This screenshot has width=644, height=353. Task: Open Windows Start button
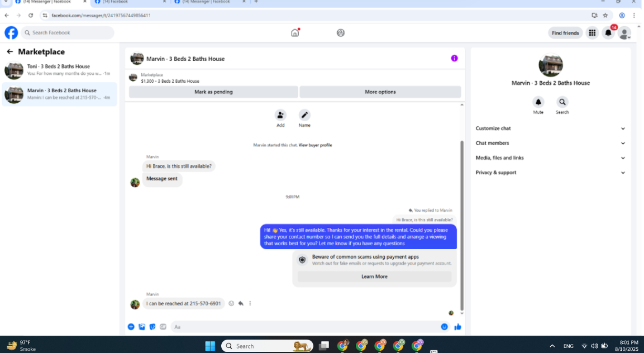210,346
